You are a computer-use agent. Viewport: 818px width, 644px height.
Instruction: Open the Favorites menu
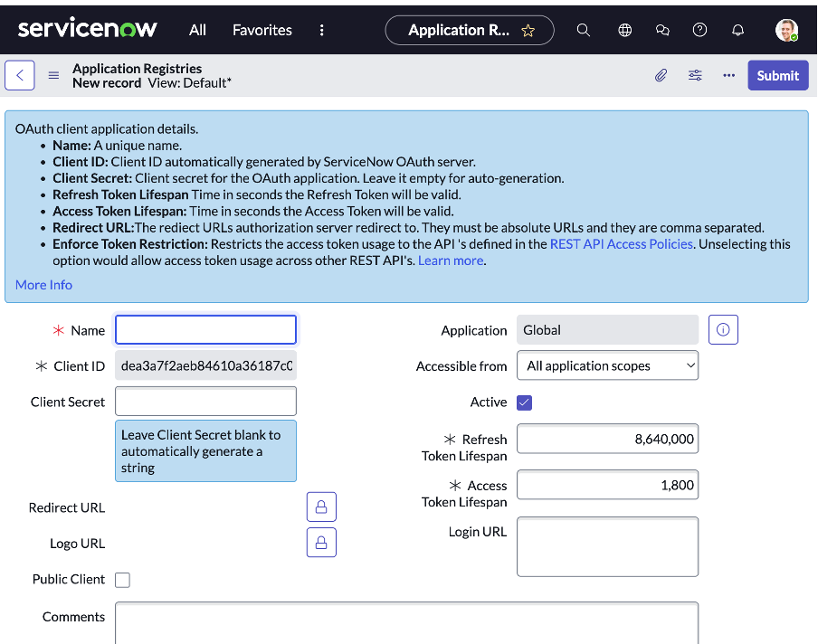[262, 30]
